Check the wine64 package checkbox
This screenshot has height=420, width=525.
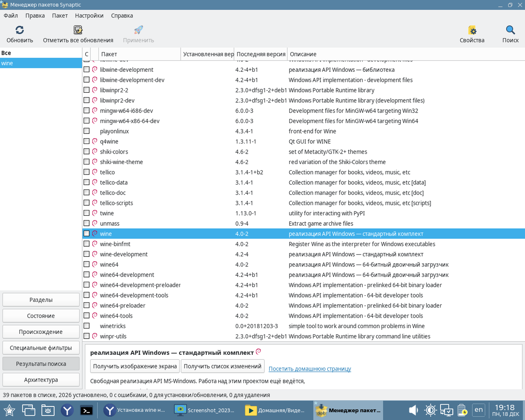(x=87, y=264)
